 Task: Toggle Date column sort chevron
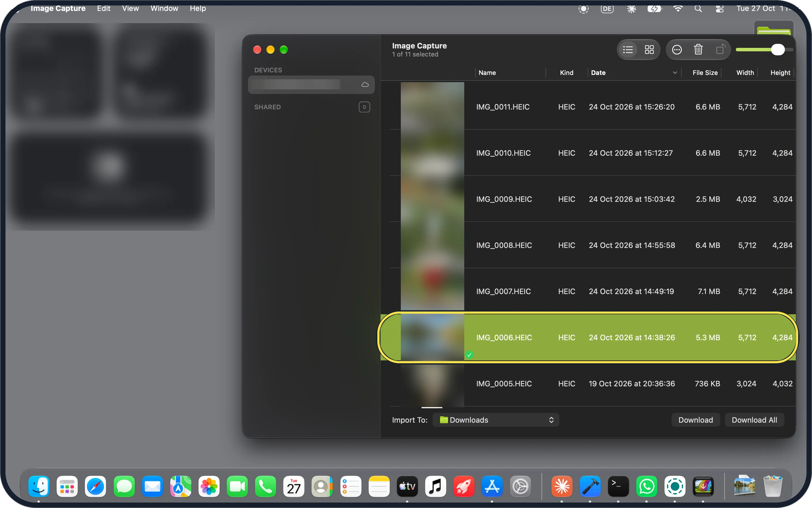[x=675, y=73]
